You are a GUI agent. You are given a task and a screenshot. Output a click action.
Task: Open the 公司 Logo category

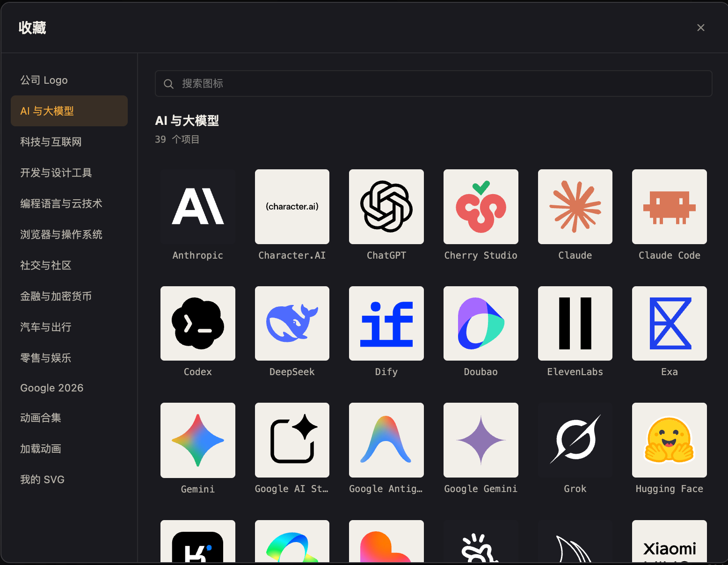pos(69,80)
